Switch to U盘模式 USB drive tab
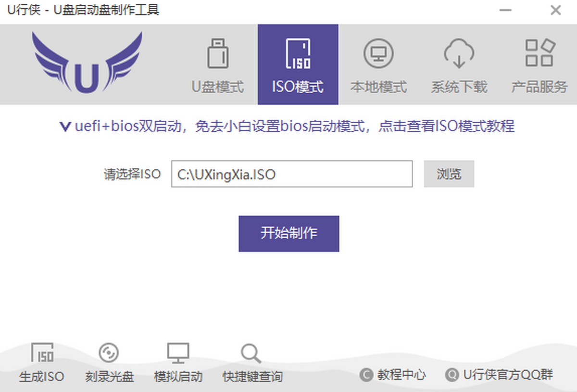This screenshot has width=577, height=392. (218, 65)
